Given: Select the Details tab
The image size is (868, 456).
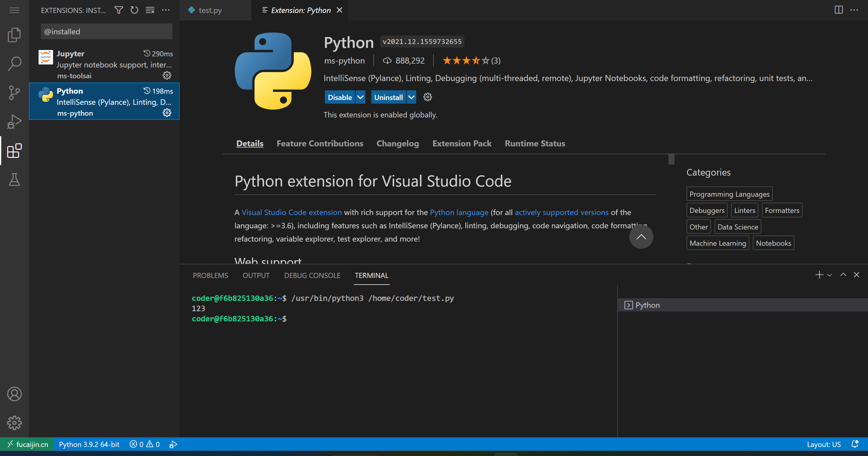Looking at the screenshot, I should pos(250,143).
